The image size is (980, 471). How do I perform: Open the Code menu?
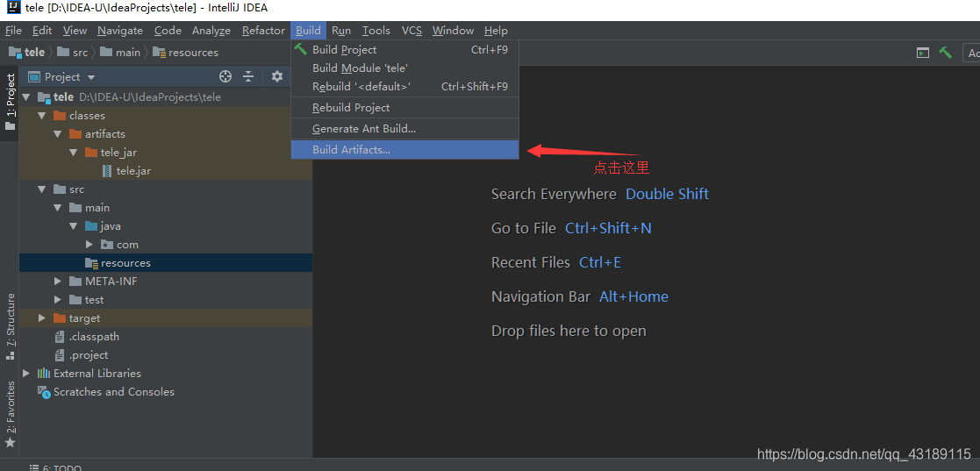point(168,30)
